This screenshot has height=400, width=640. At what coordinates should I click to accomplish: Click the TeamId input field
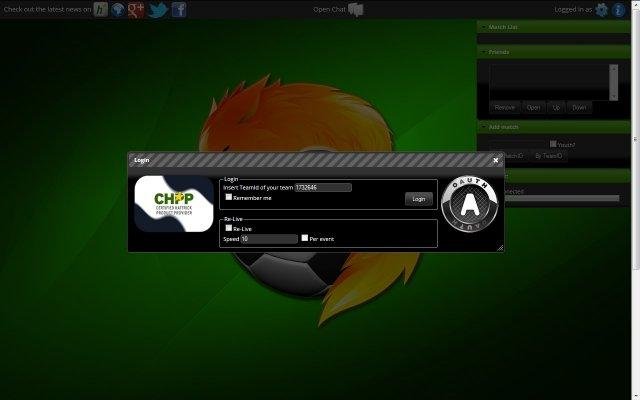tap(323, 187)
